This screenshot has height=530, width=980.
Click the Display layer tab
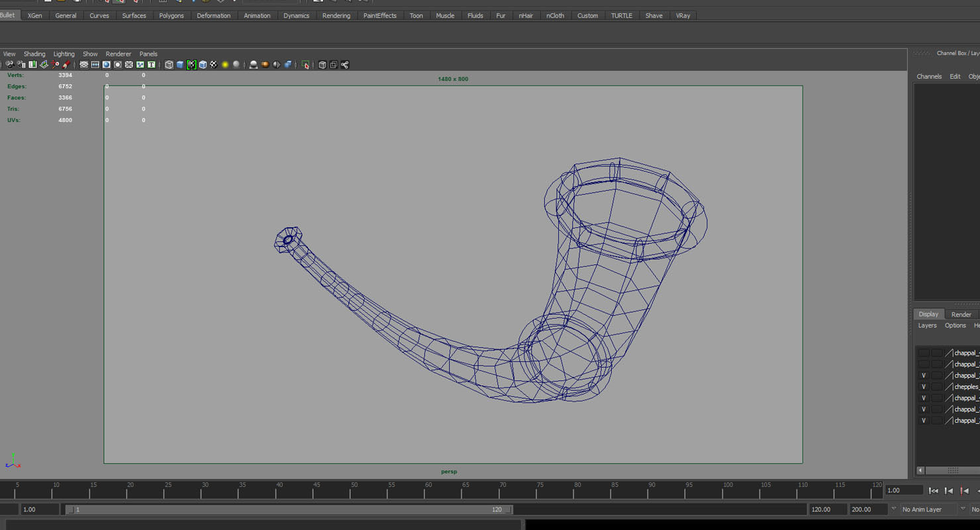928,314
